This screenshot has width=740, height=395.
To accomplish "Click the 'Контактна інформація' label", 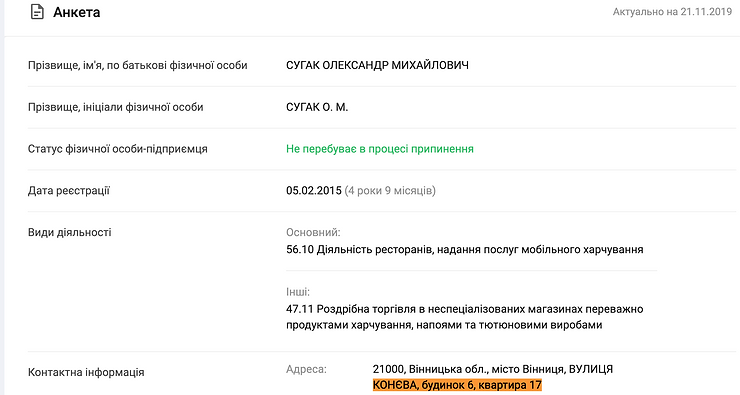I will [86, 372].
